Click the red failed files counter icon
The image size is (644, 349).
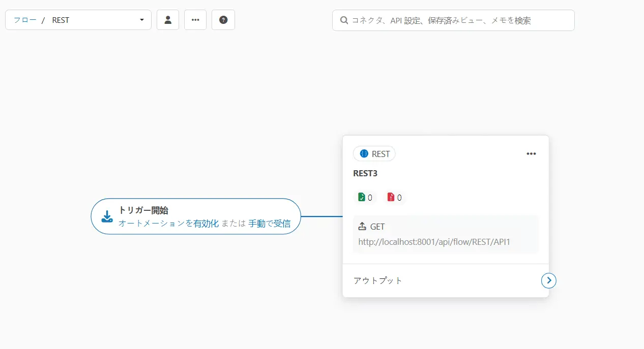click(391, 197)
